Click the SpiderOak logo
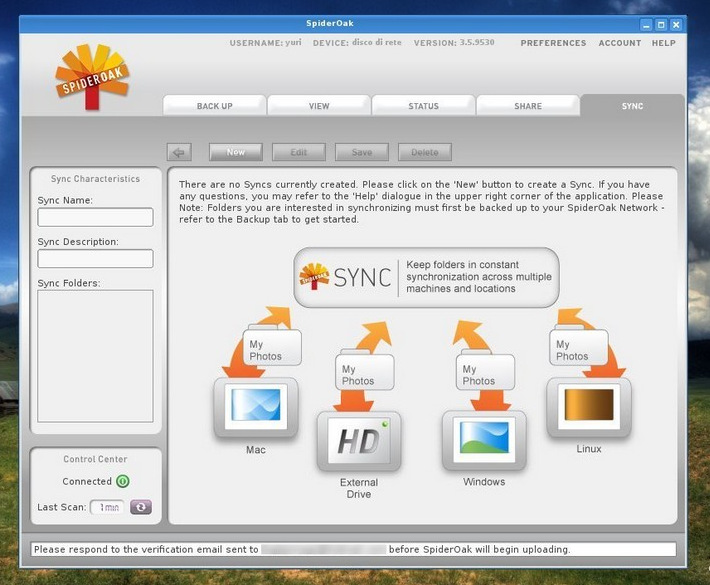Screen dimensions: 710x585 click(x=92, y=77)
